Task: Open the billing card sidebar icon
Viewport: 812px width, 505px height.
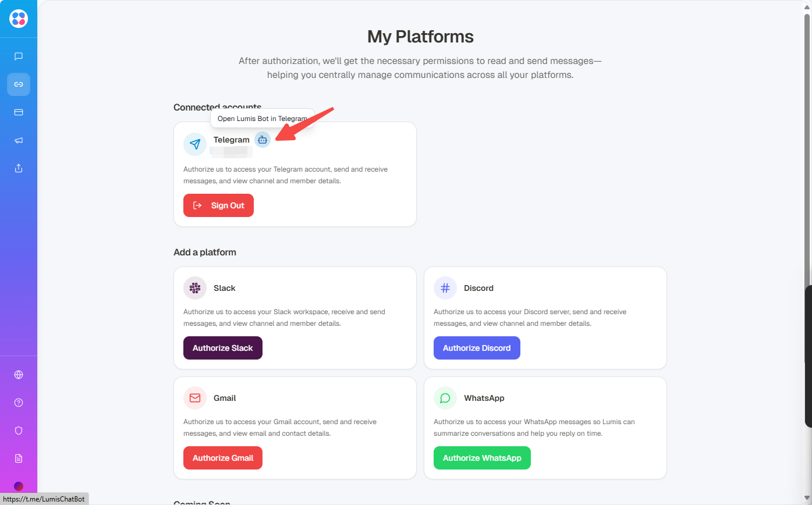Action: point(19,112)
